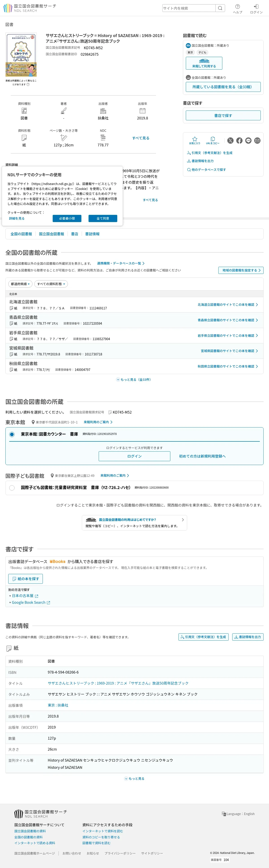Open 日本の古本屋 external link
Screen dimensions: 269x868
pyautogui.click(x=25, y=596)
